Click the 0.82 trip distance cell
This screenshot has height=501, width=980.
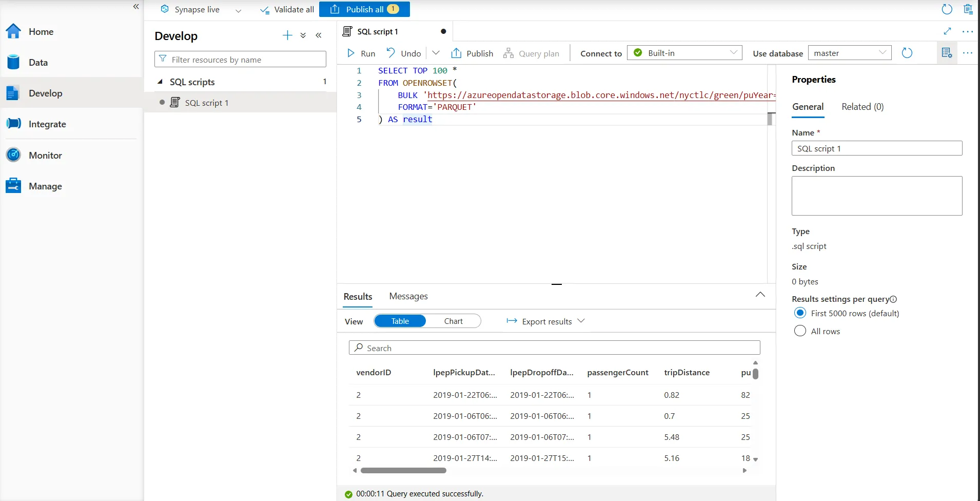pyautogui.click(x=672, y=395)
